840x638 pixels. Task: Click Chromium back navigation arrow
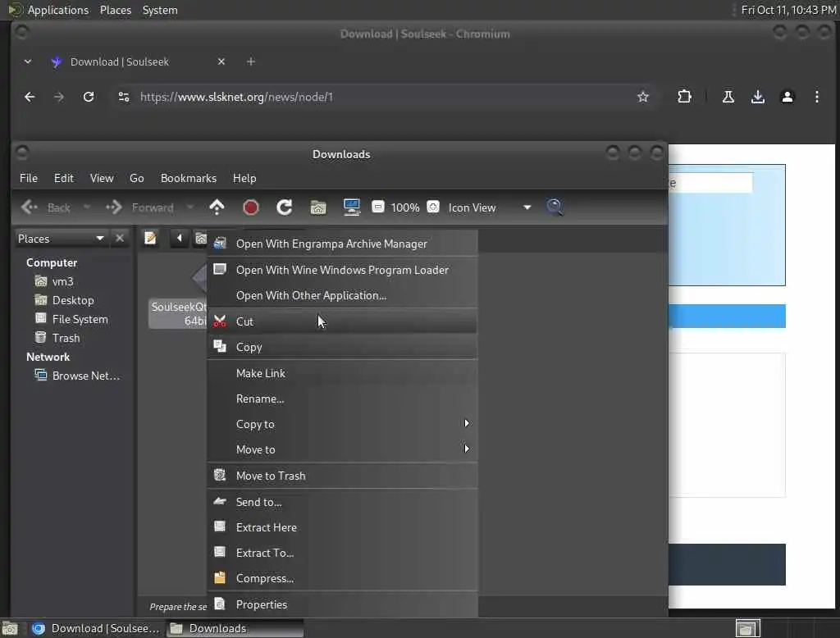point(30,97)
